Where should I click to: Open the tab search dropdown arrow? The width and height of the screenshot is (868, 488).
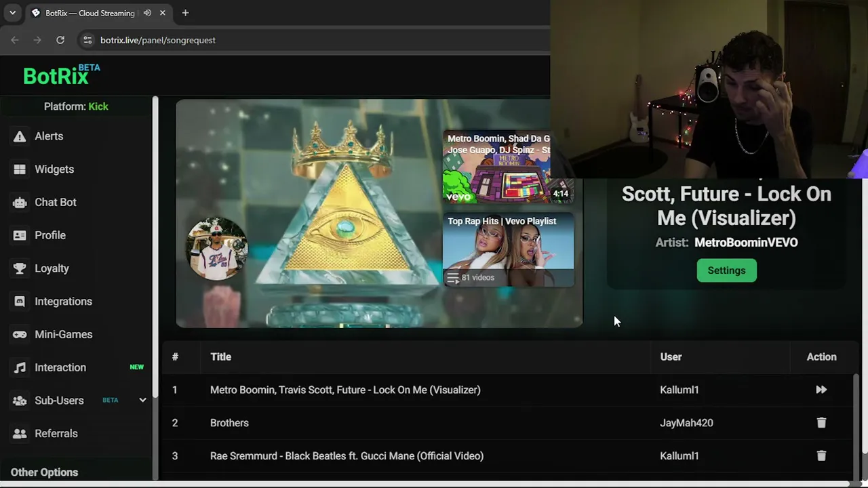(12, 13)
